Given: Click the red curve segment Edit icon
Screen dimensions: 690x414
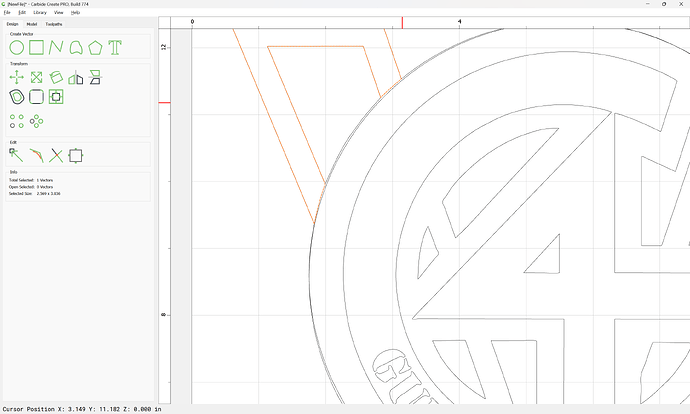Looking at the screenshot, I should pos(36,155).
